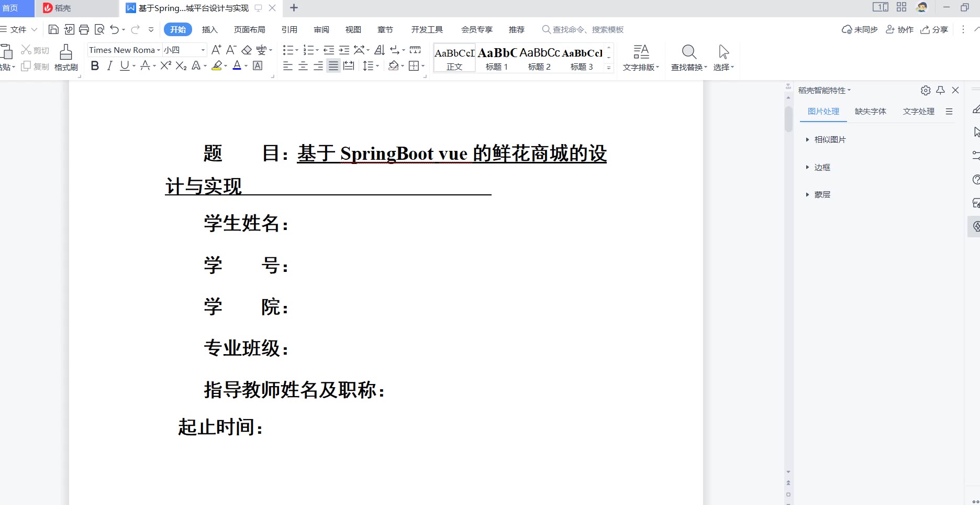Click the command search field
The image size is (980, 505).
click(583, 29)
